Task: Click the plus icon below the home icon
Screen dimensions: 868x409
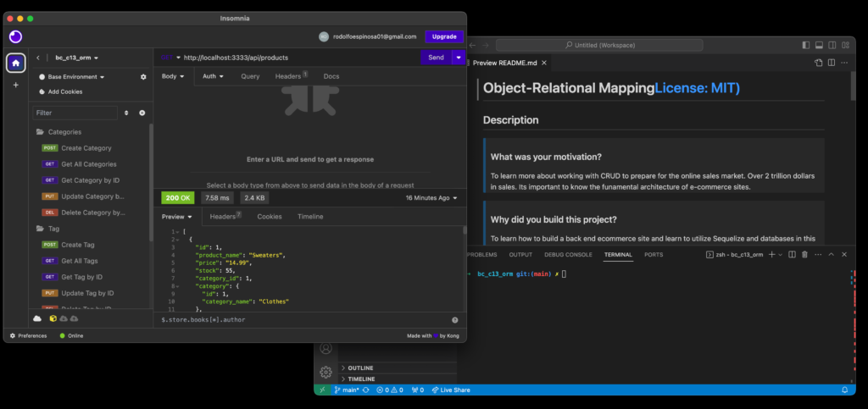Action: 15,85
